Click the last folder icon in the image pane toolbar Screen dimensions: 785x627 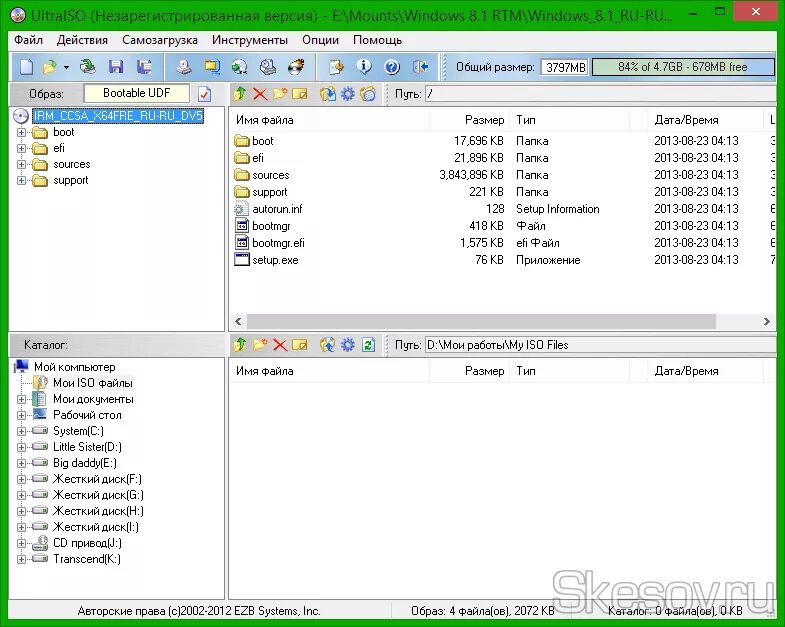(367, 93)
